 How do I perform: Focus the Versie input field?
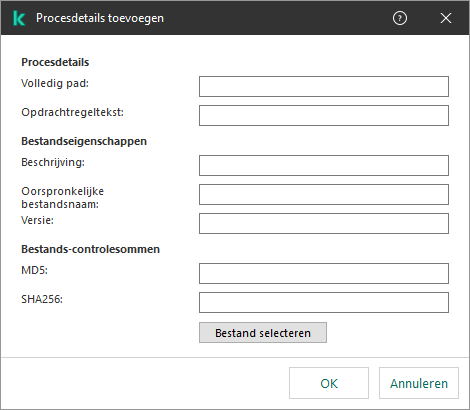[324, 223]
